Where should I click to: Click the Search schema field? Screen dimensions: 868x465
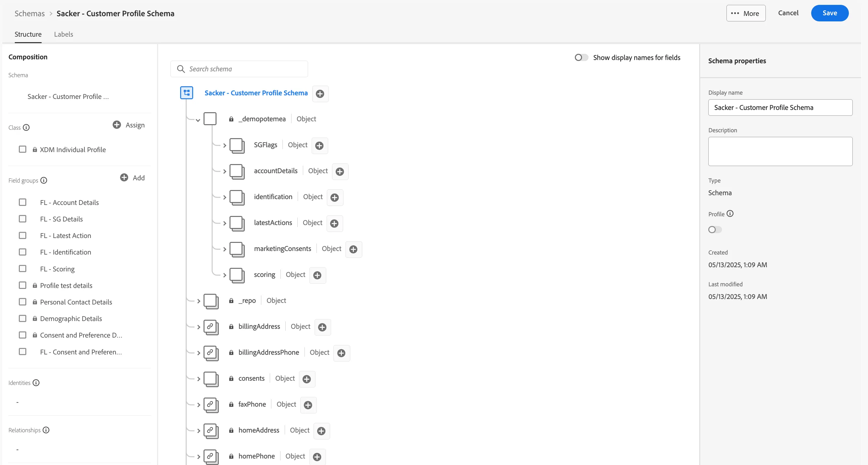point(239,69)
